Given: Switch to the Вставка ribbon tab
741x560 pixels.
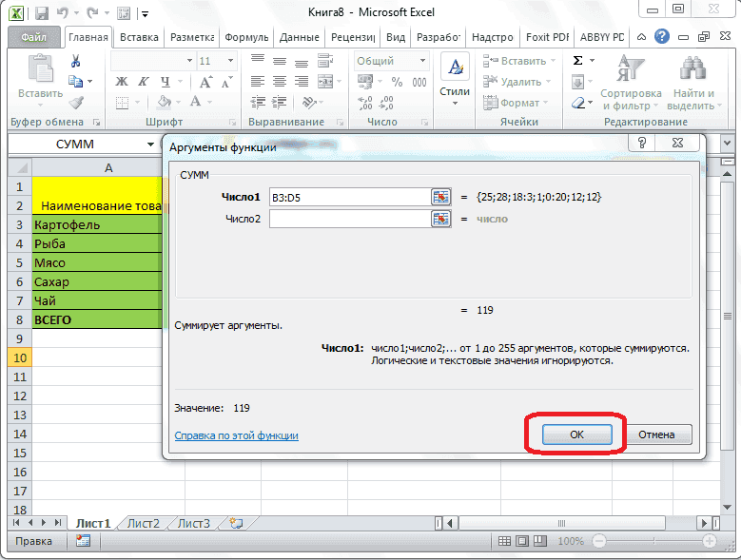Looking at the screenshot, I should 138,37.
